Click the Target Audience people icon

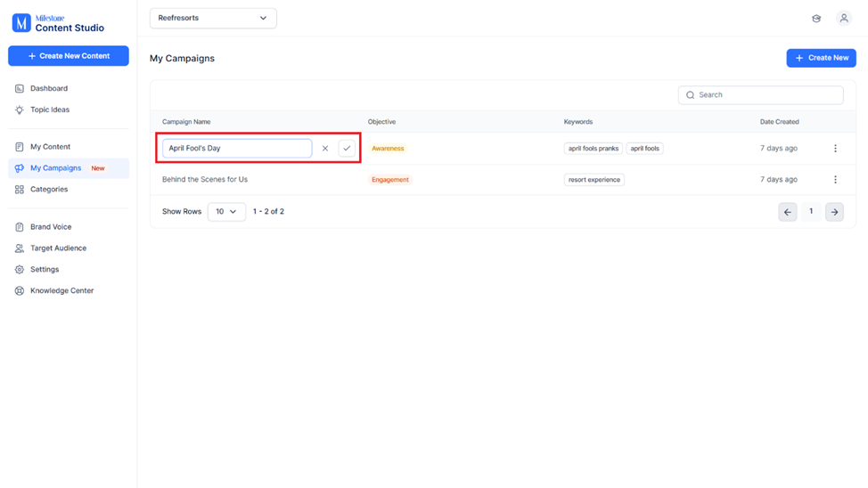(x=20, y=248)
